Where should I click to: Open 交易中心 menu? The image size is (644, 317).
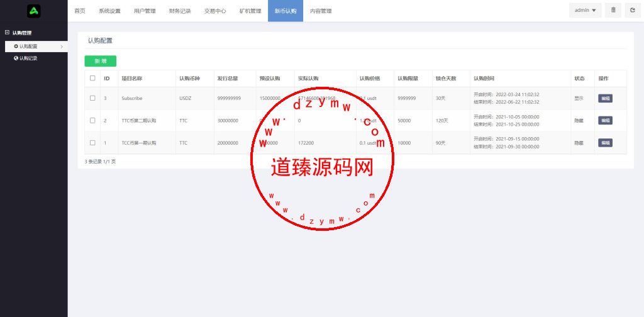tap(215, 11)
